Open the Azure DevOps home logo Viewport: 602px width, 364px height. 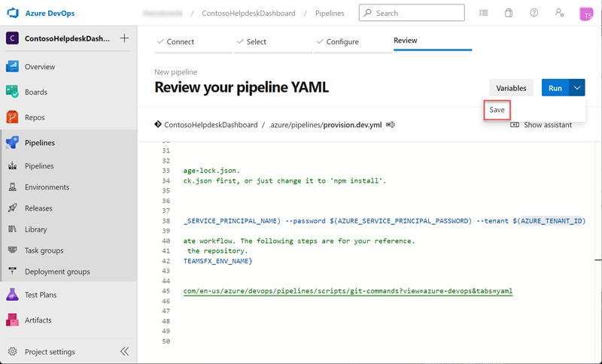[13, 13]
